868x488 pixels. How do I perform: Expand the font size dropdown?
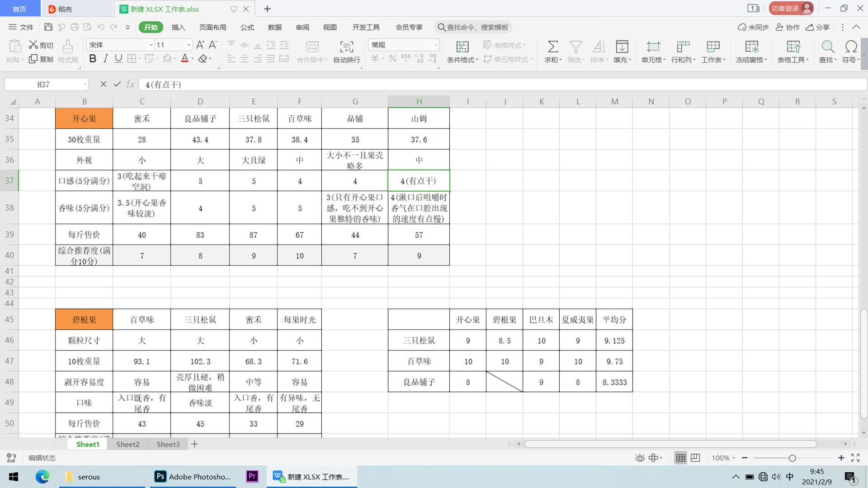[189, 45]
